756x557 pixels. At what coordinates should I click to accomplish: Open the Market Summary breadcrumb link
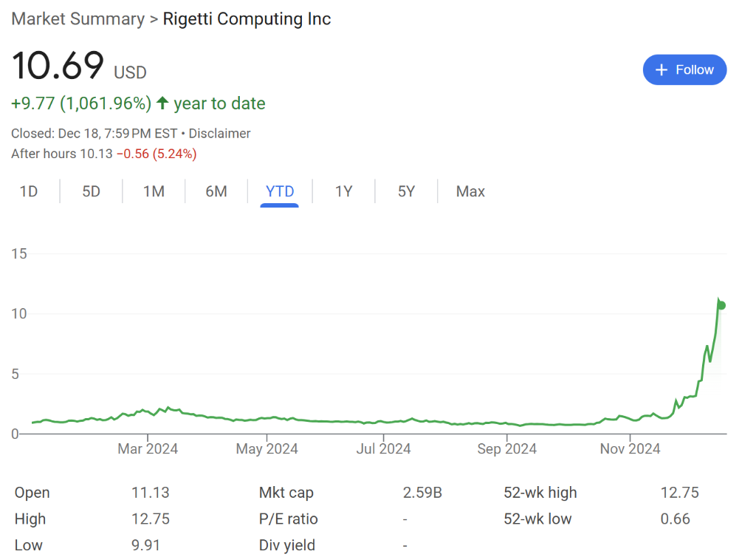pos(78,19)
